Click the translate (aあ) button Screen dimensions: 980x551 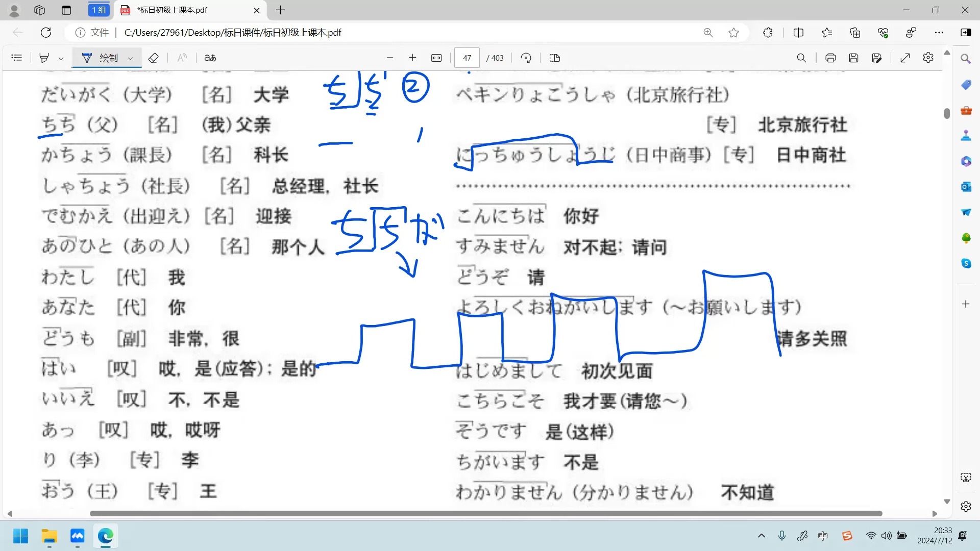[210, 58]
